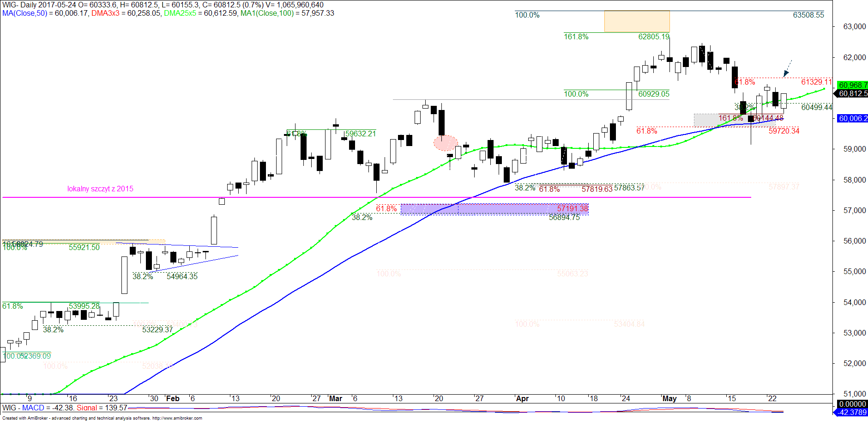Click the Feb marker on date axis
Image resolution: width=868 pixels, height=421 pixels.
173,398
